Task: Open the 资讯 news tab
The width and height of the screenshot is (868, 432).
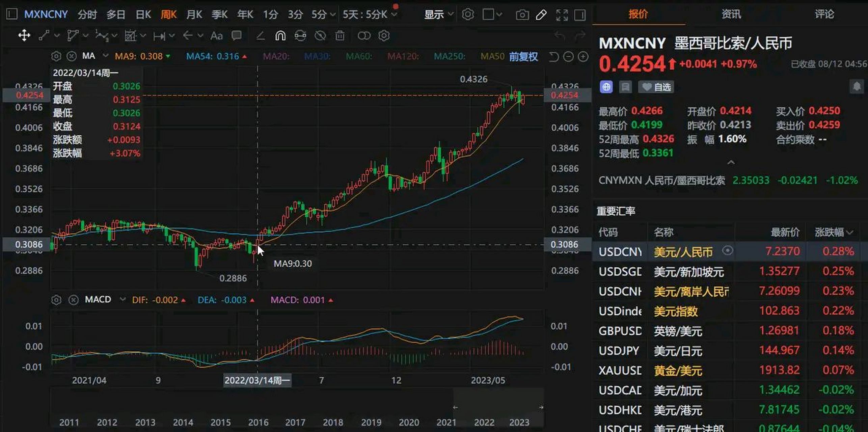Action: pos(731,14)
